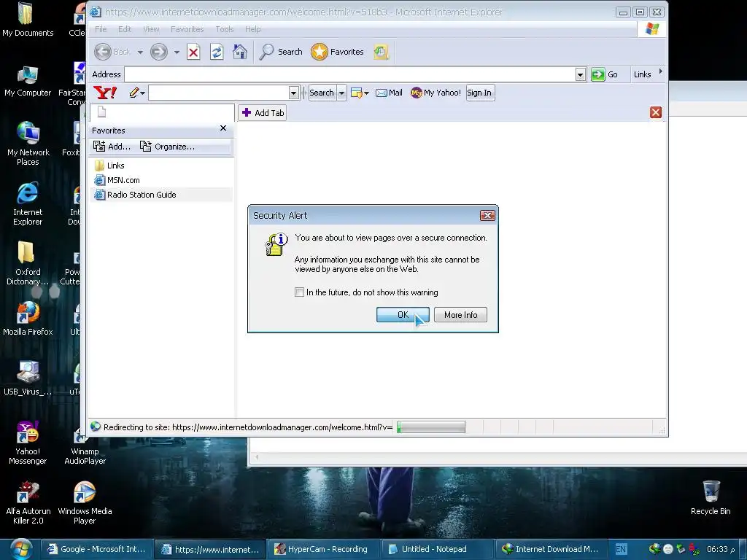Click in the Address input field
The height and width of the screenshot is (560, 747).
click(x=349, y=74)
